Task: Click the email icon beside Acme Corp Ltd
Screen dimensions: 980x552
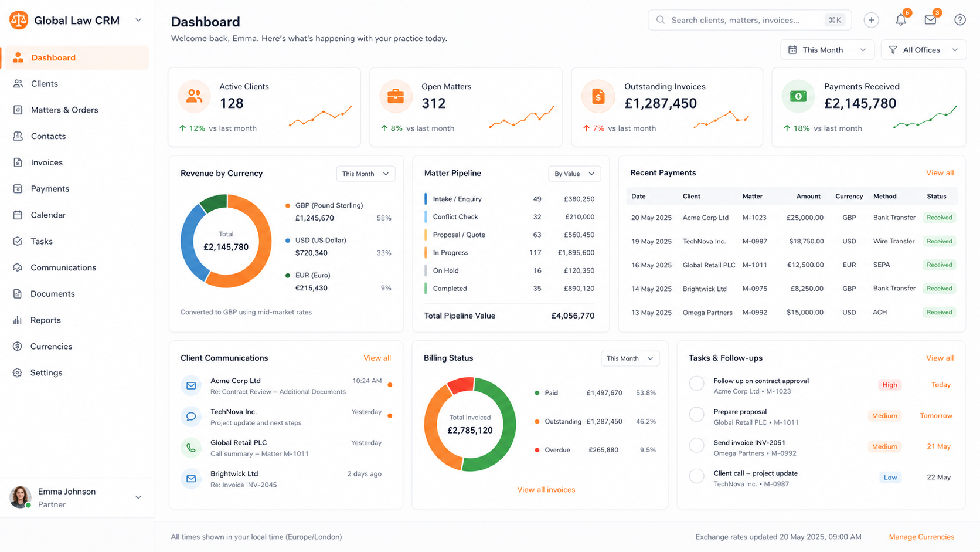Action: (191, 385)
